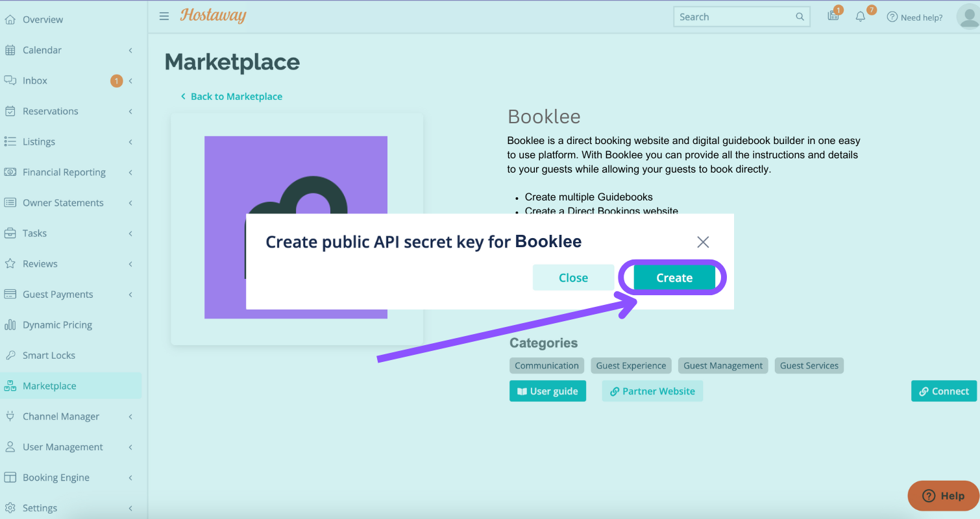
Task: Expand the Listings chevron
Action: coord(130,141)
